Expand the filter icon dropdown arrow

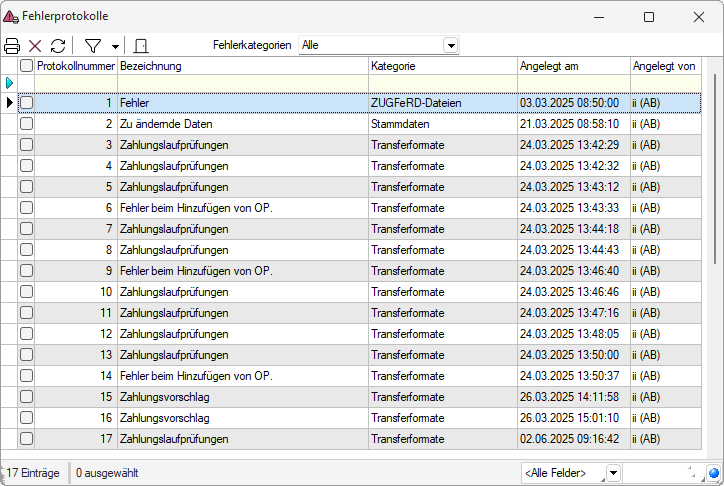[x=115, y=47]
